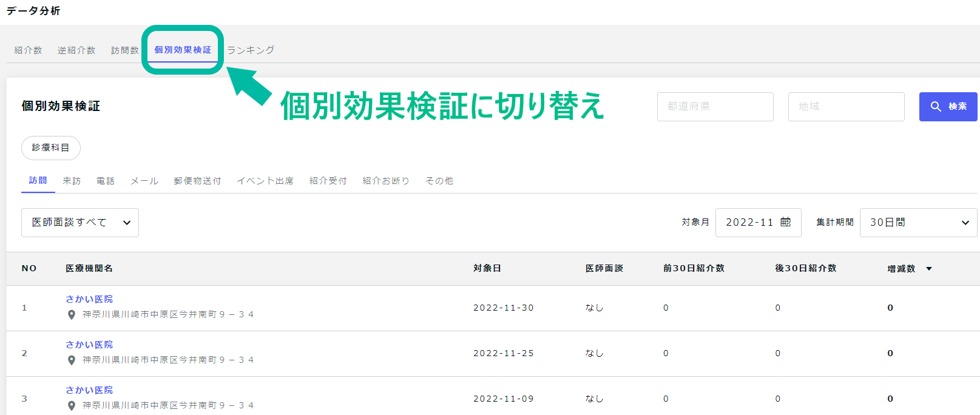The image size is (980, 415).
Task: Click the NO column header
Action: 29,268
